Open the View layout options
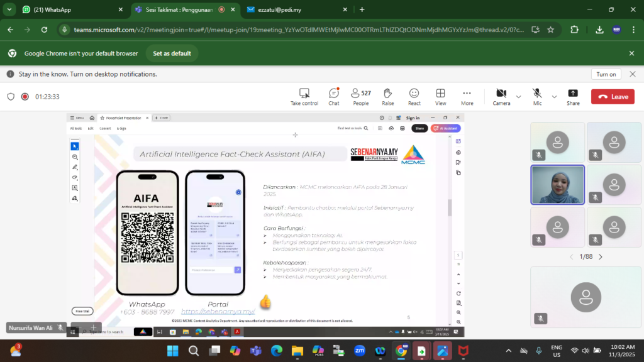 click(x=441, y=97)
